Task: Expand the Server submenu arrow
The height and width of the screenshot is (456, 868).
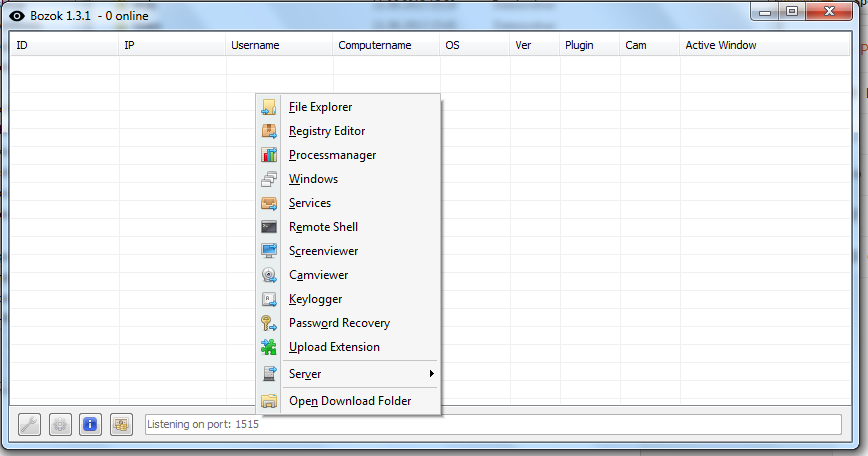Action: click(431, 374)
